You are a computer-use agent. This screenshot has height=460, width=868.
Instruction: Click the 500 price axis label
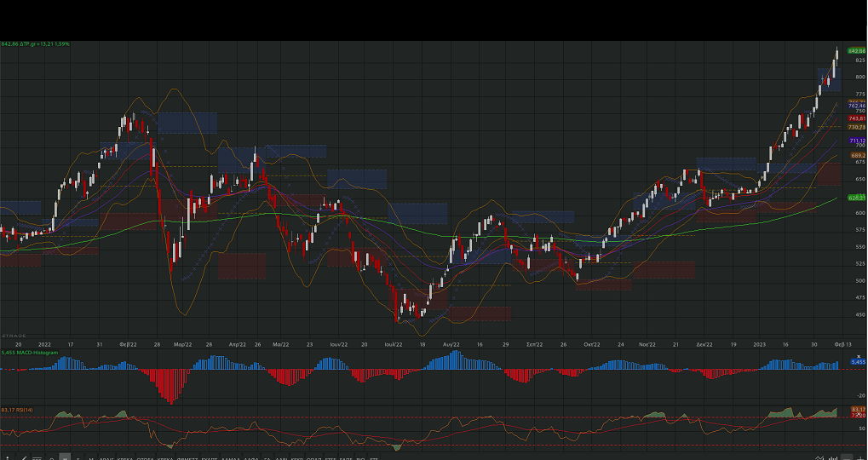pyautogui.click(x=860, y=280)
